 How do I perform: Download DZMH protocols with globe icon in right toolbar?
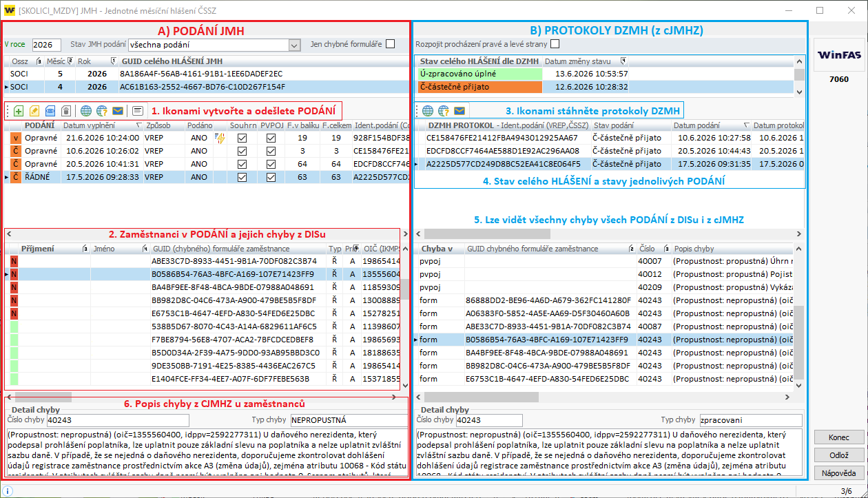point(428,110)
